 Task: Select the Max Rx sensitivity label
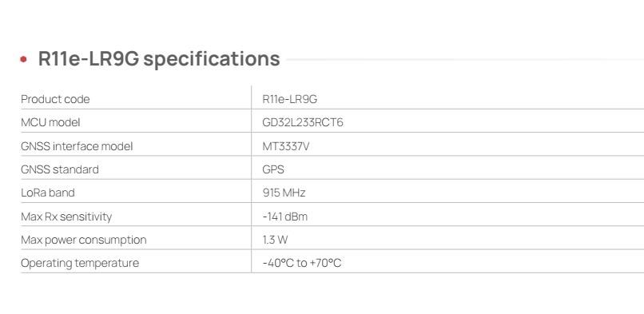click(x=66, y=217)
